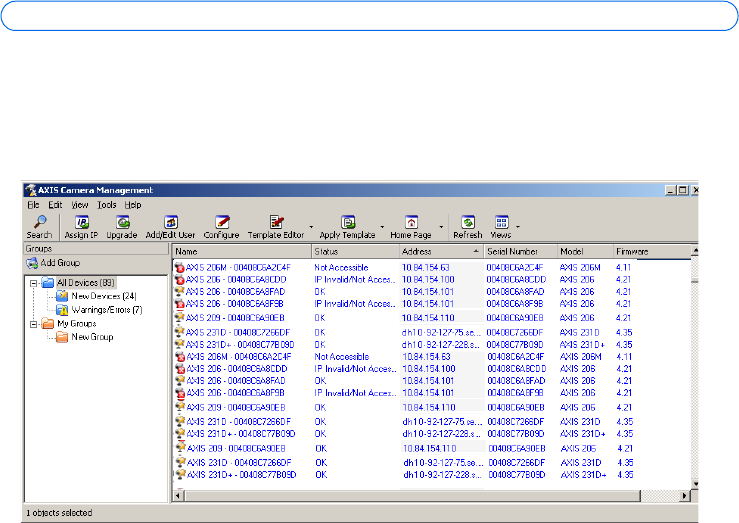Select the New Devices (24) group

pos(104,296)
